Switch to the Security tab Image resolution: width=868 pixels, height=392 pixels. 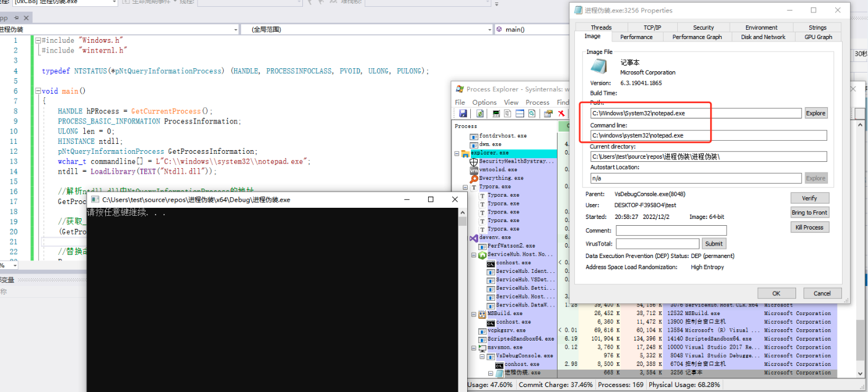(x=703, y=27)
